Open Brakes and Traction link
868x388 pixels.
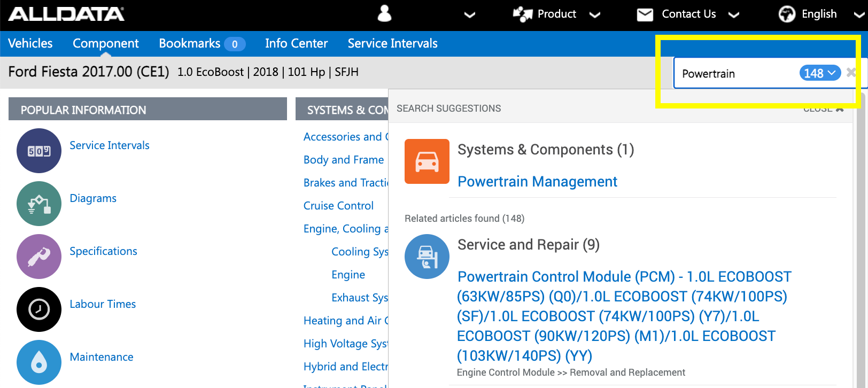[x=346, y=183]
